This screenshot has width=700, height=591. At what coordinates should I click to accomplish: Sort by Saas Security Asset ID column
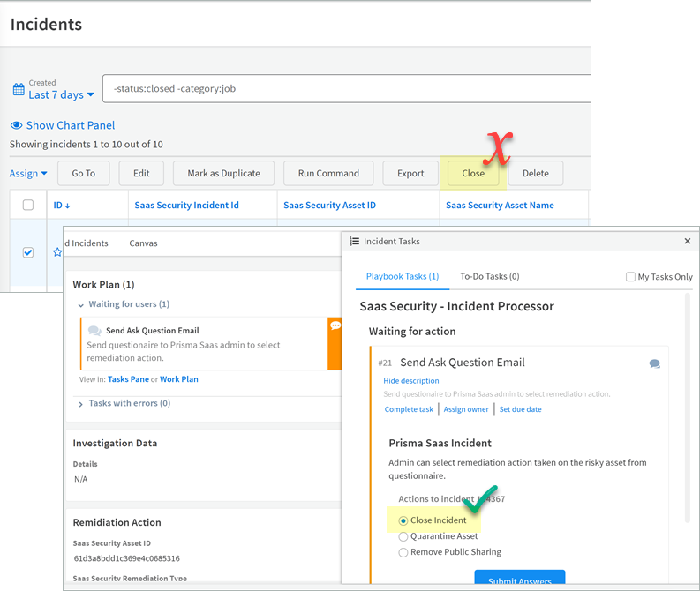[329, 206]
